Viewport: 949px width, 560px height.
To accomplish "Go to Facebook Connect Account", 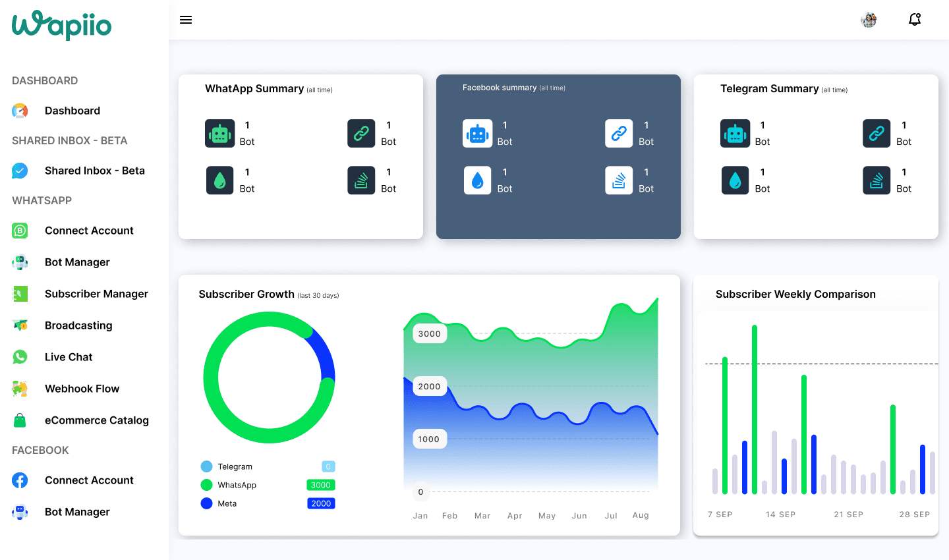I will pos(89,480).
